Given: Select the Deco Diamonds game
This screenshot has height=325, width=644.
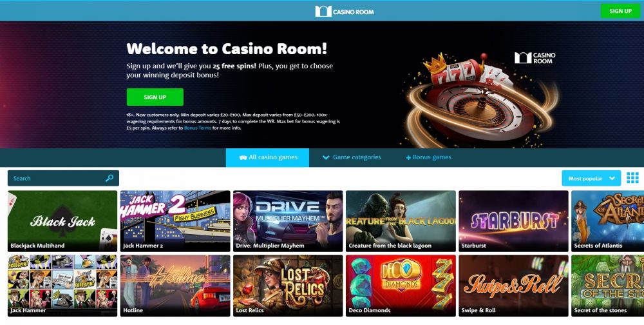Looking at the screenshot, I should (401, 286).
